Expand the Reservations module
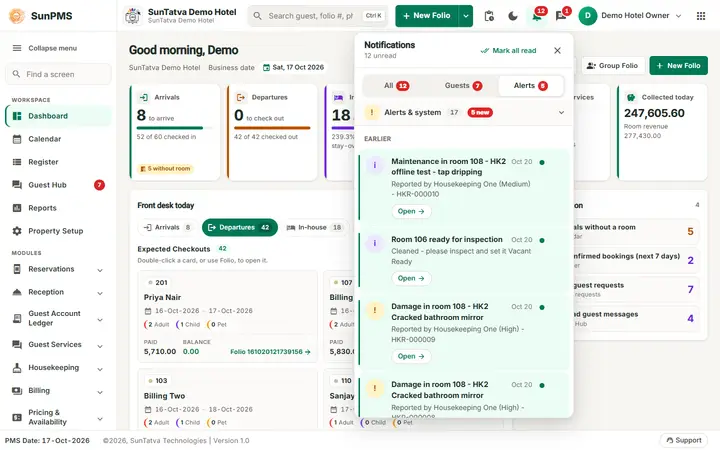The image size is (720, 450). 58,269
